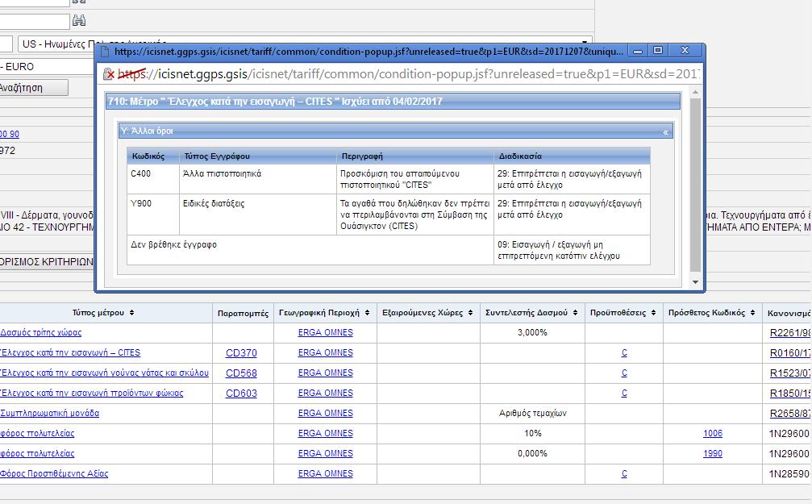Open Έλεγχος κατά την εισαγωγή – CITES link
Screen dimensions: 812x504
point(70,352)
